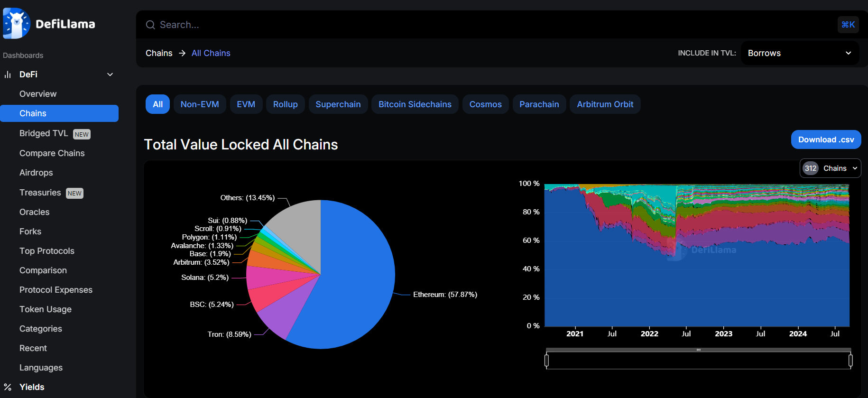The width and height of the screenshot is (868, 398).
Task: Click the Chains breadcrumb text
Action: tap(159, 53)
